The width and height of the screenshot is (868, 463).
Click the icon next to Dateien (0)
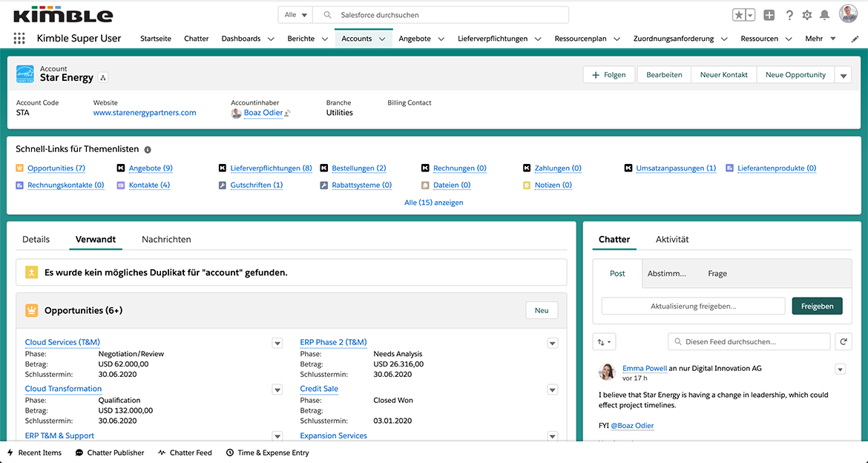[x=425, y=185]
